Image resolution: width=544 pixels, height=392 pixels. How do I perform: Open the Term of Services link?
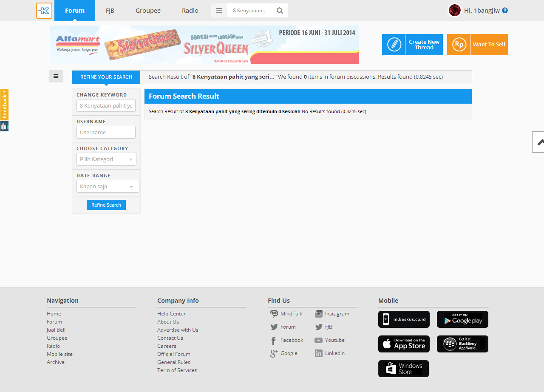click(x=177, y=370)
